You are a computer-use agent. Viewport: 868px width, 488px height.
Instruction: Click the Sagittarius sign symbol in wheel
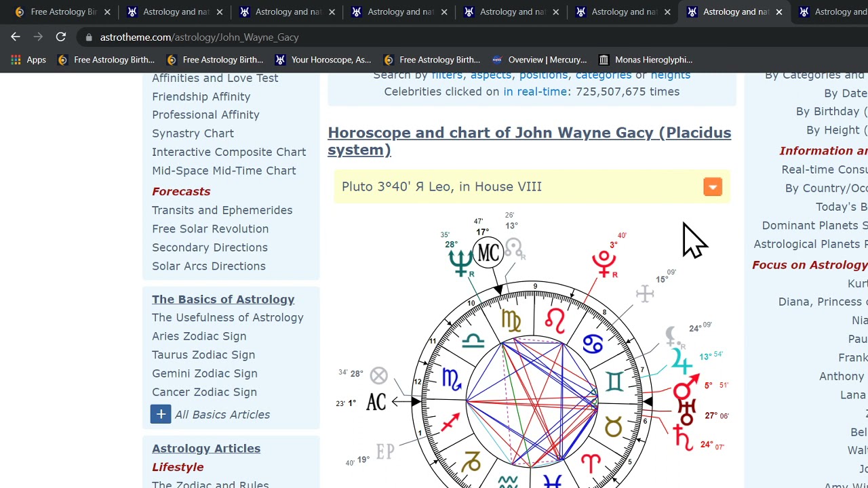(450, 423)
